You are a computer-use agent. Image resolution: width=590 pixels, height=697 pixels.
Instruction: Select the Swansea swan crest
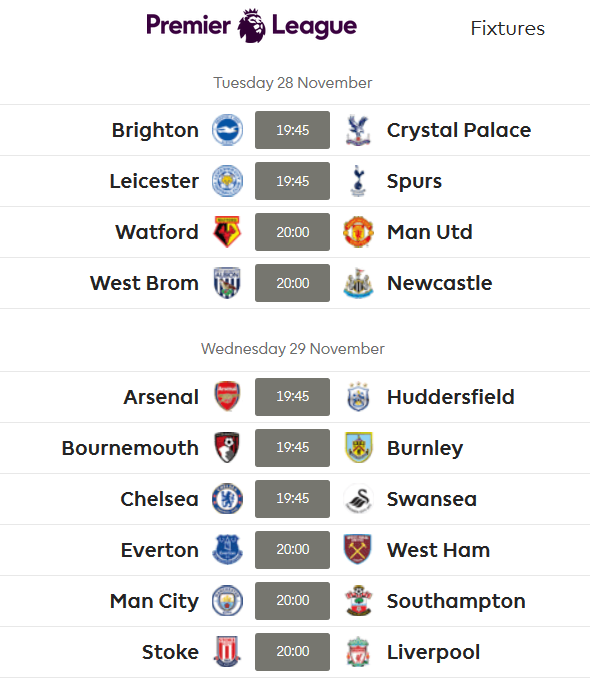pyautogui.click(x=358, y=499)
